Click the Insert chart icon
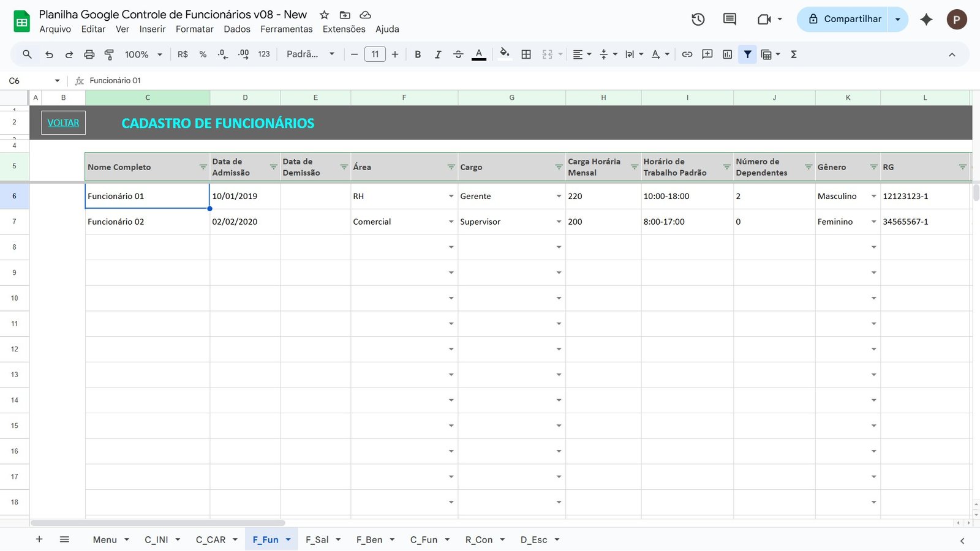 click(x=727, y=54)
